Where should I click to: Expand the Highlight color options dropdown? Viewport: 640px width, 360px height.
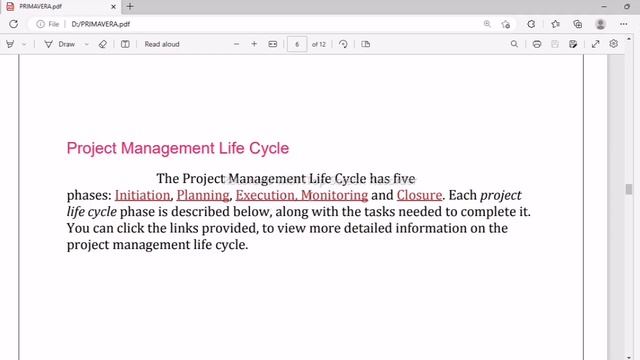pyautogui.click(x=24, y=44)
